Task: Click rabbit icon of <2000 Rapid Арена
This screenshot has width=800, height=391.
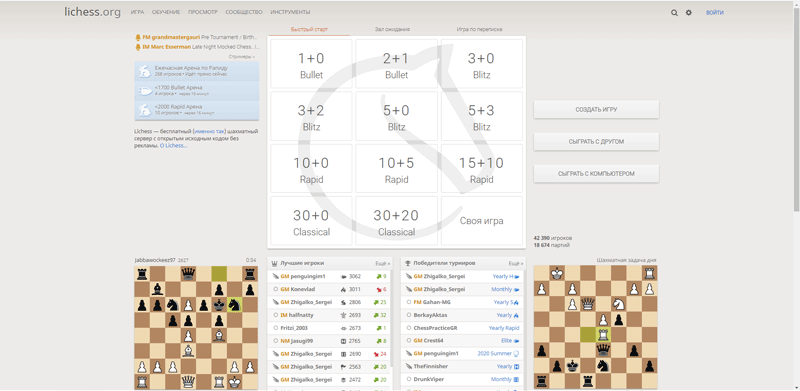Action: (145, 110)
